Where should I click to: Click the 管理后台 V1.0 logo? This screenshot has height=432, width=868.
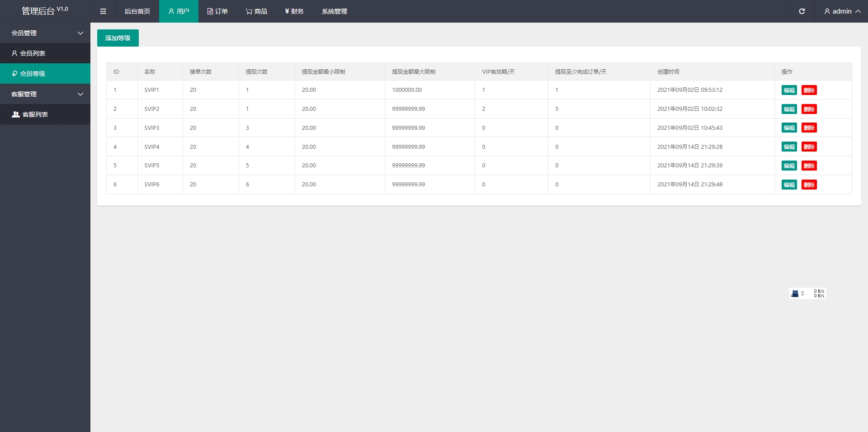(45, 11)
